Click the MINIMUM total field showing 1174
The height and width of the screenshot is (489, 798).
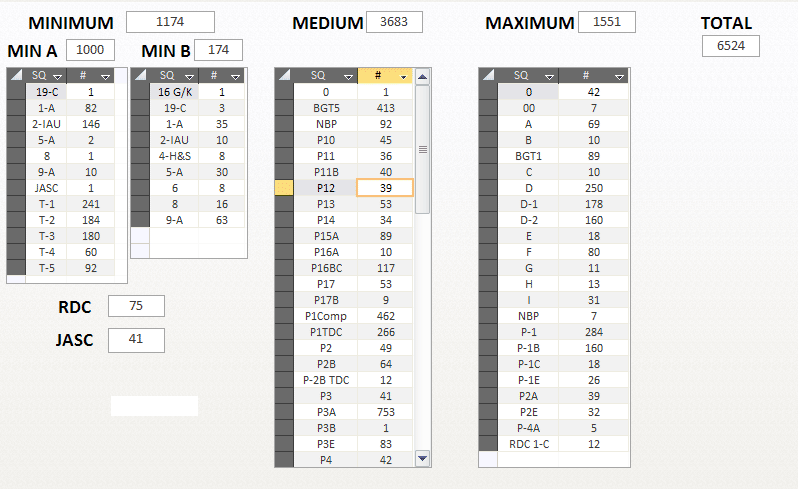170,22
